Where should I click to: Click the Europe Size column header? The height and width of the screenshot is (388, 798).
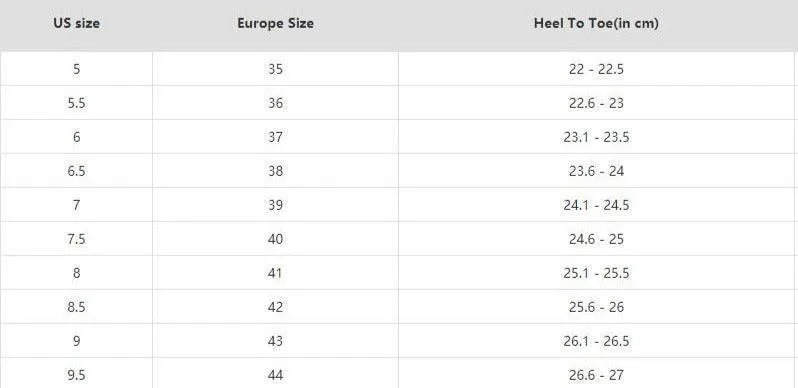coord(275,23)
